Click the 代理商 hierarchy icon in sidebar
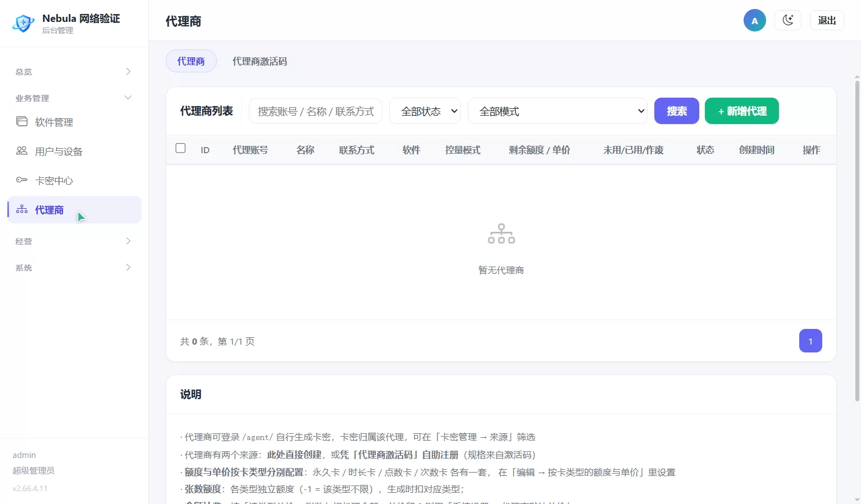Image resolution: width=861 pixels, height=504 pixels. [22, 209]
